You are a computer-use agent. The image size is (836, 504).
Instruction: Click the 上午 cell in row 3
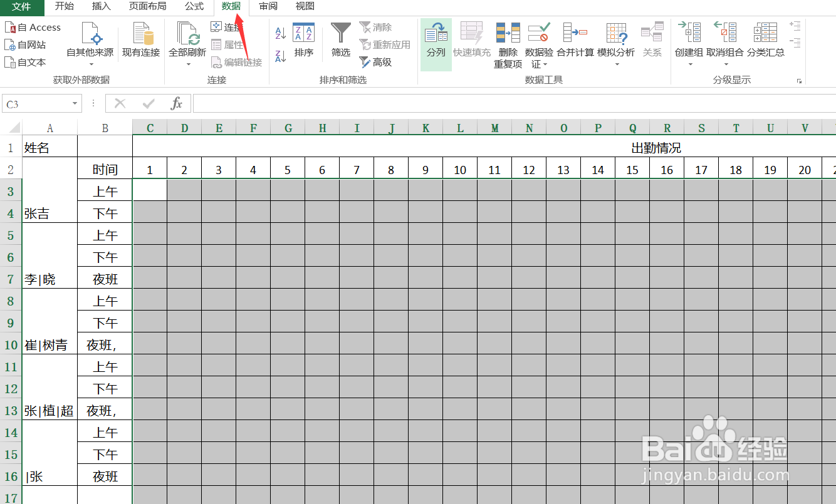105,192
